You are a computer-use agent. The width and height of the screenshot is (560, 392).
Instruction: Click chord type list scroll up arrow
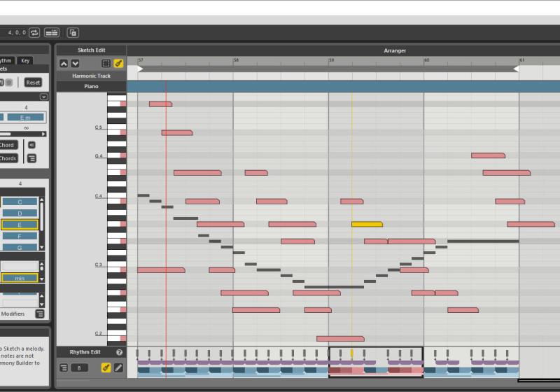click(42, 264)
